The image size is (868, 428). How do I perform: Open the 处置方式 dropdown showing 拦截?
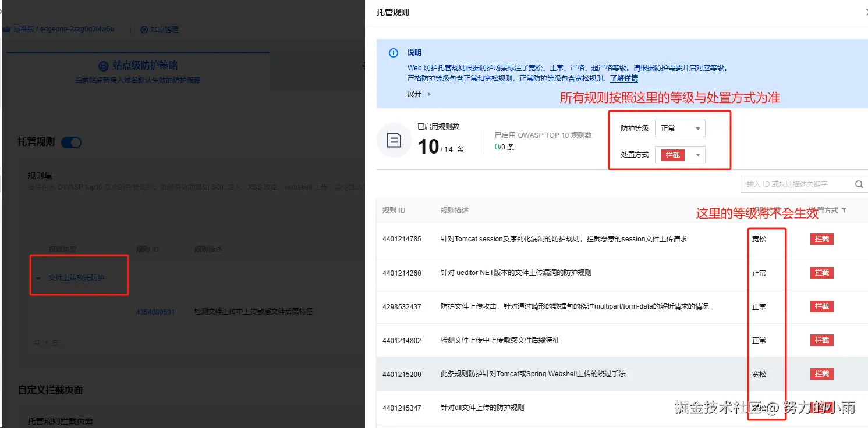pos(680,155)
